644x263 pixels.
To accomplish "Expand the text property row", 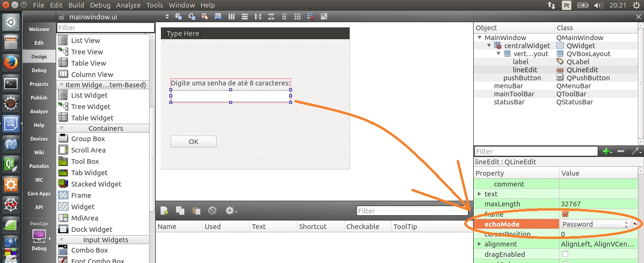I will point(479,194).
